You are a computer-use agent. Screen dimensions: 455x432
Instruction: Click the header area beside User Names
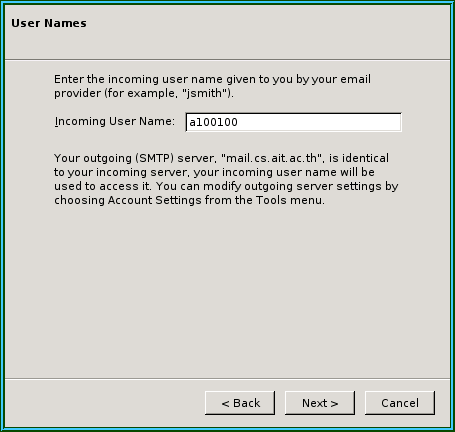(267, 32)
